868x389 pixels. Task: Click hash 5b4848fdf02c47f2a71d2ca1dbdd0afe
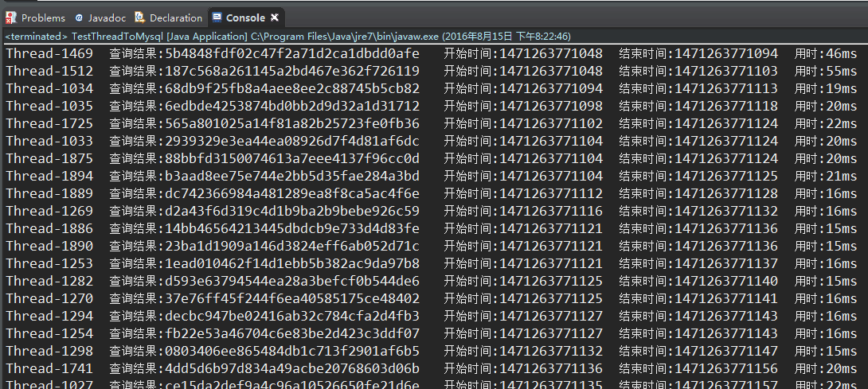[x=292, y=53]
